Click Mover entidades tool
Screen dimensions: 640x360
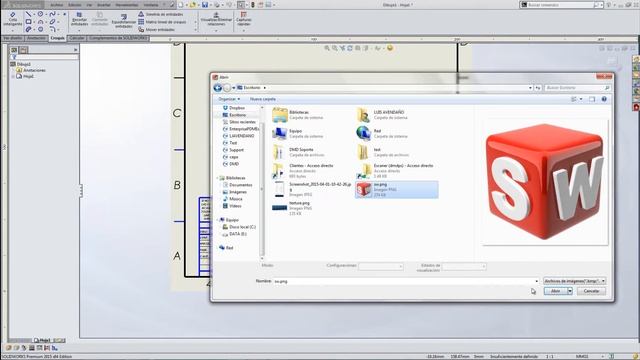pyautogui.click(x=156, y=30)
